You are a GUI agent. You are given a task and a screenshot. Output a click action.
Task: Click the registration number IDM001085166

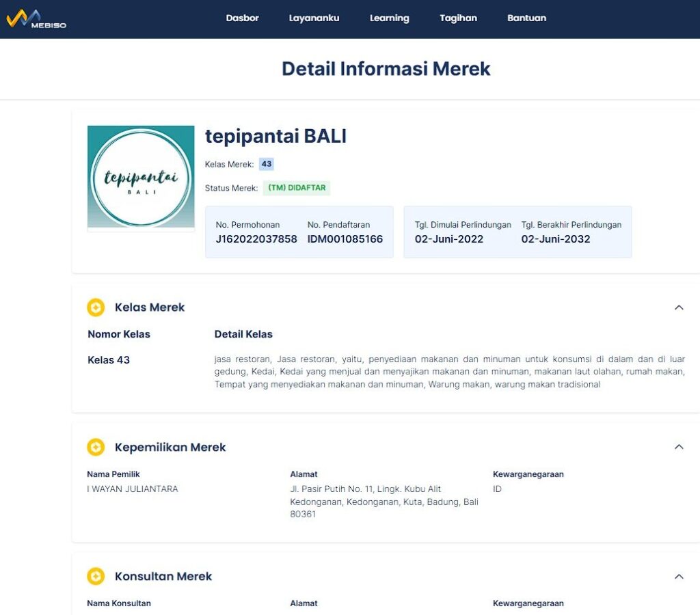coord(345,239)
